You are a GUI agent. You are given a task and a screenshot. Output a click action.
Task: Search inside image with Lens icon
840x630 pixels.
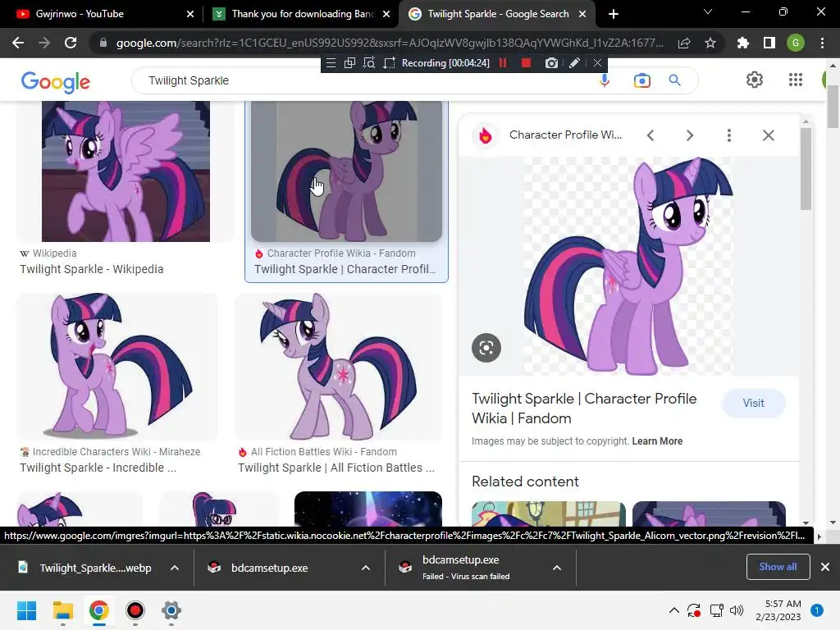(486, 348)
